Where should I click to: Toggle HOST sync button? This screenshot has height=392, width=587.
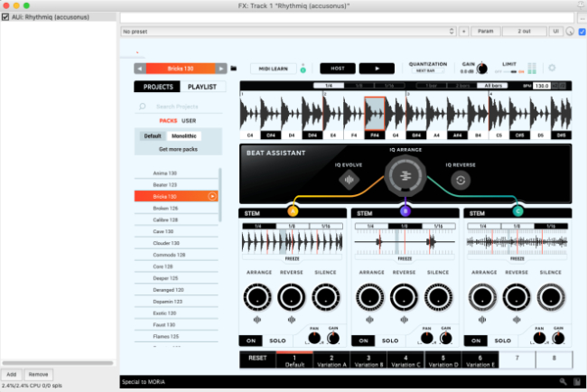pyautogui.click(x=338, y=69)
